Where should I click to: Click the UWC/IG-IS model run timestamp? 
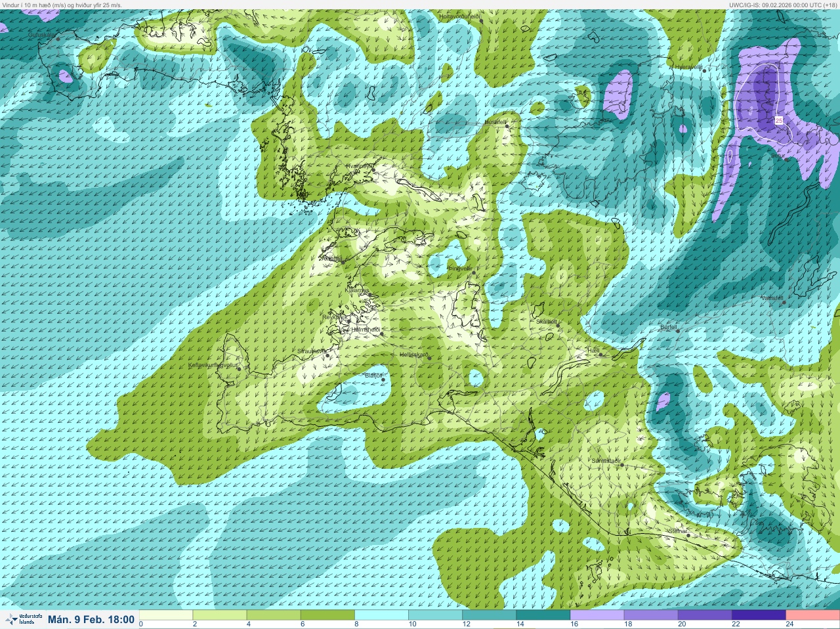pos(782,5)
